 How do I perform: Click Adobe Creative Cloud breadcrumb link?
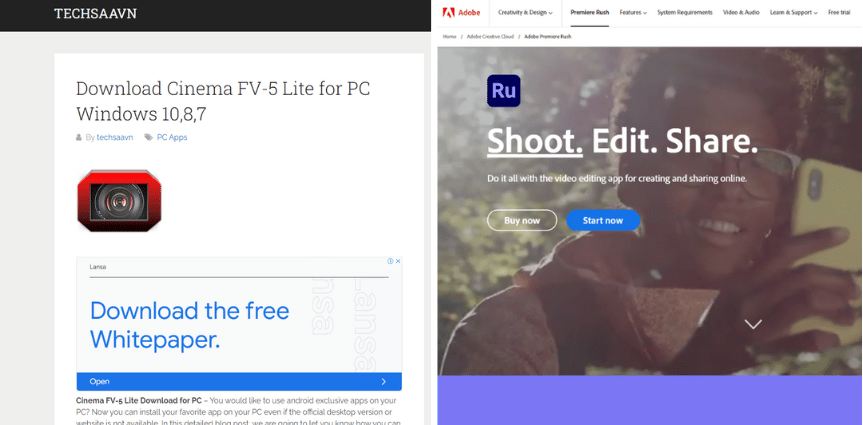pyautogui.click(x=490, y=36)
